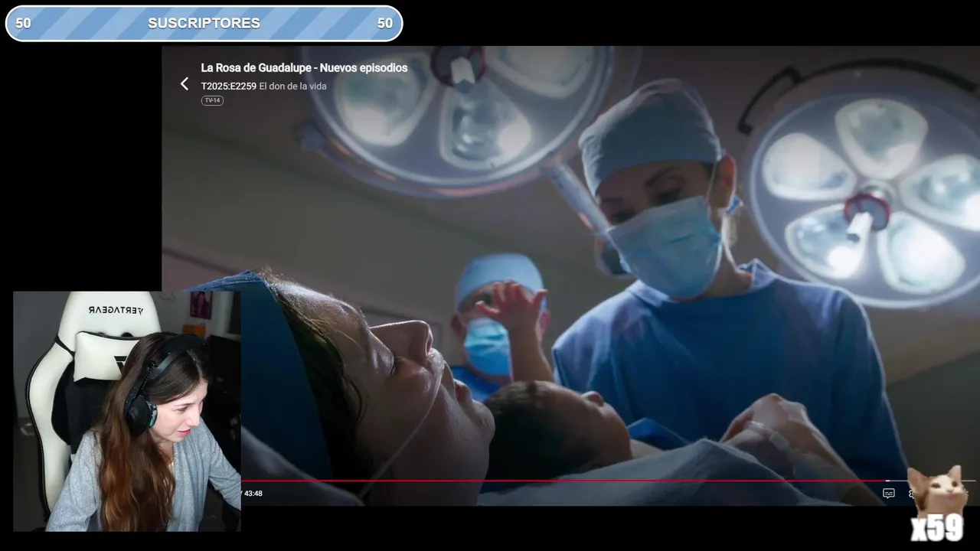Open the subtitles and captions menu

click(888, 494)
